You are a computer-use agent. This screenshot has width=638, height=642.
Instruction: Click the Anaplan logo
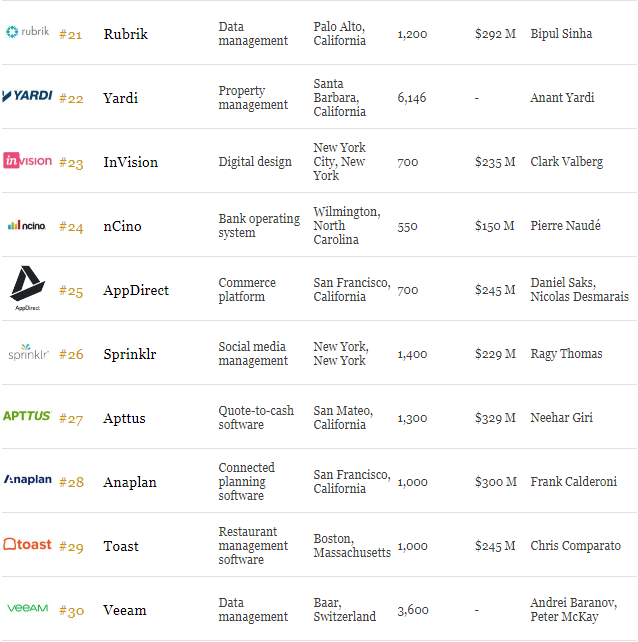27,479
